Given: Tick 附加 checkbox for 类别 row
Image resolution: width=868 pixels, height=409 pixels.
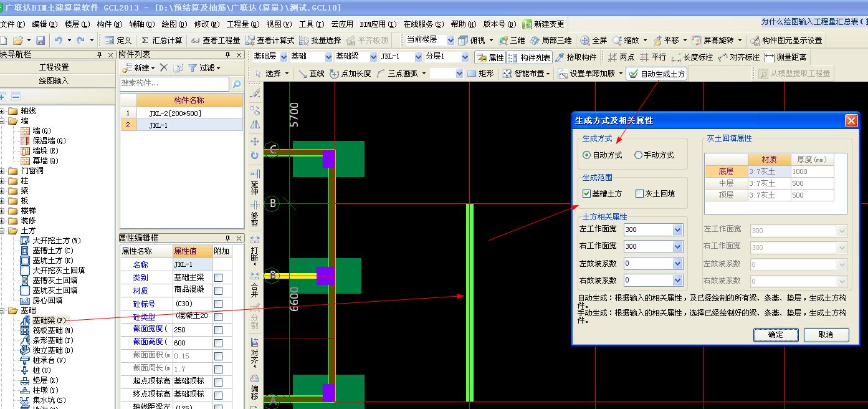Looking at the screenshot, I should pos(219,277).
